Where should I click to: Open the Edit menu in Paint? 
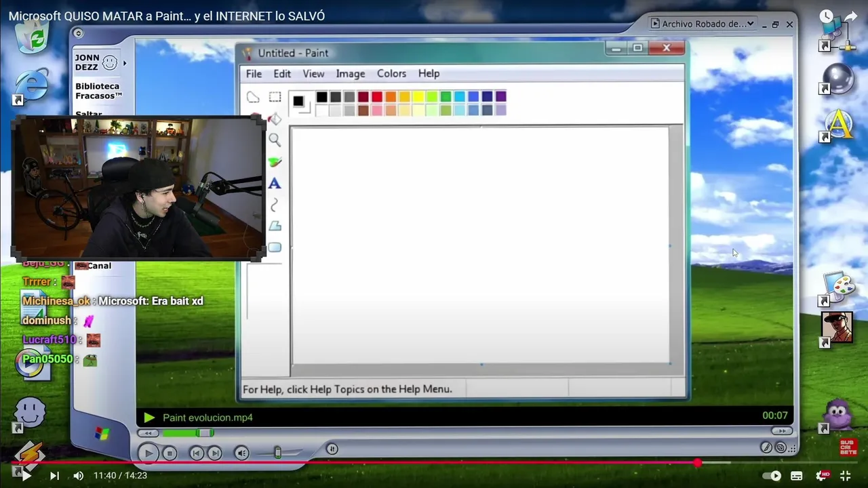[x=282, y=73]
